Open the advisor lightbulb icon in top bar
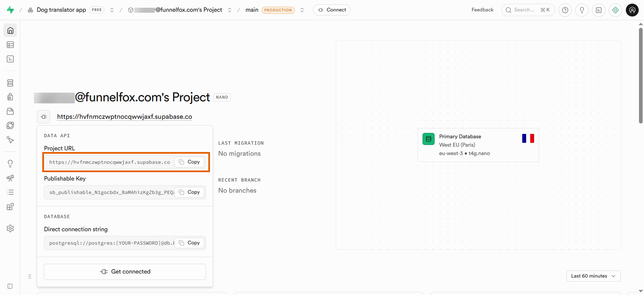The image size is (644, 295). click(x=582, y=10)
